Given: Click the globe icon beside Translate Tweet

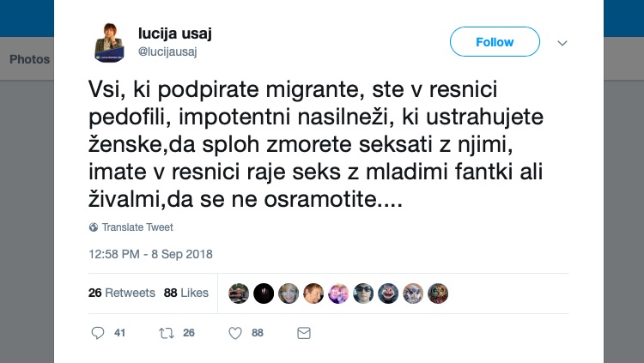Looking at the screenshot, I should pyautogui.click(x=94, y=227).
